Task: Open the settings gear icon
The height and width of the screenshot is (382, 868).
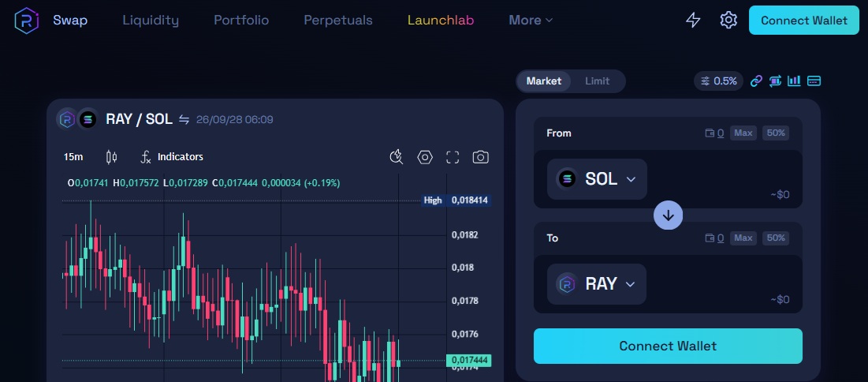Action: pos(728,21)
